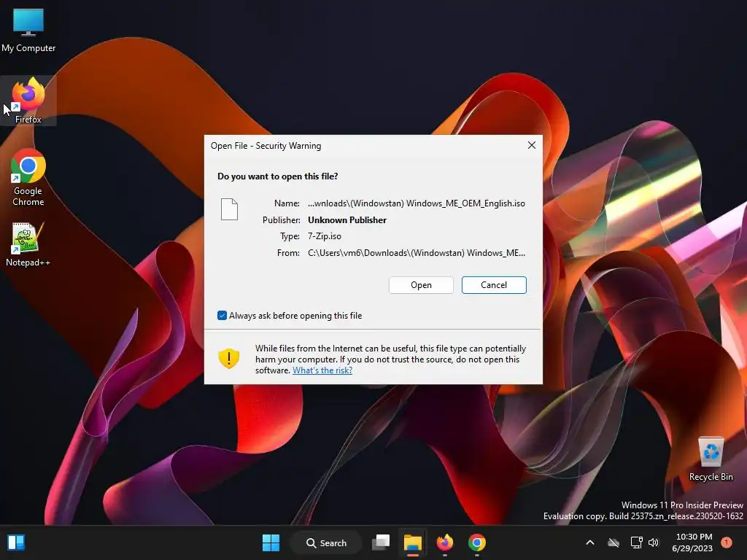Click the file name ending Windows_ME_OEM_English.iso
The image size is (747, 560).
417,203
